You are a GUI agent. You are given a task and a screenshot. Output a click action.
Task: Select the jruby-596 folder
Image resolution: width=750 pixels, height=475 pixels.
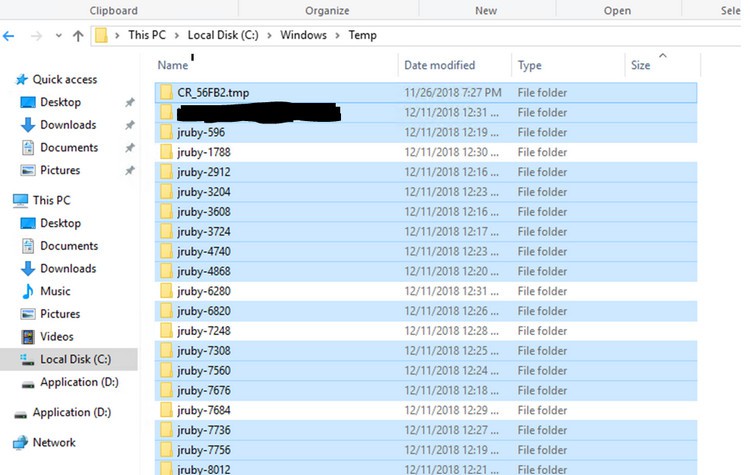coord(426,133)
